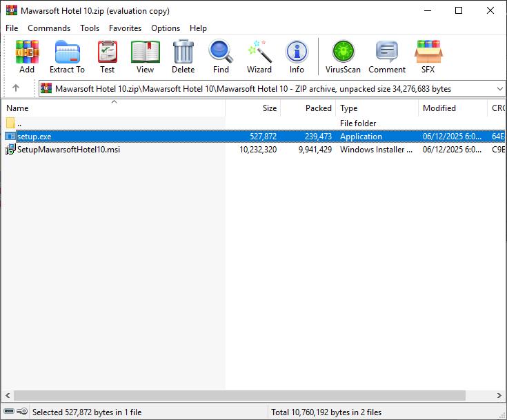Go up one folder level arrow
The width and height of the screenshot is (507, 420).
point(16,88)
